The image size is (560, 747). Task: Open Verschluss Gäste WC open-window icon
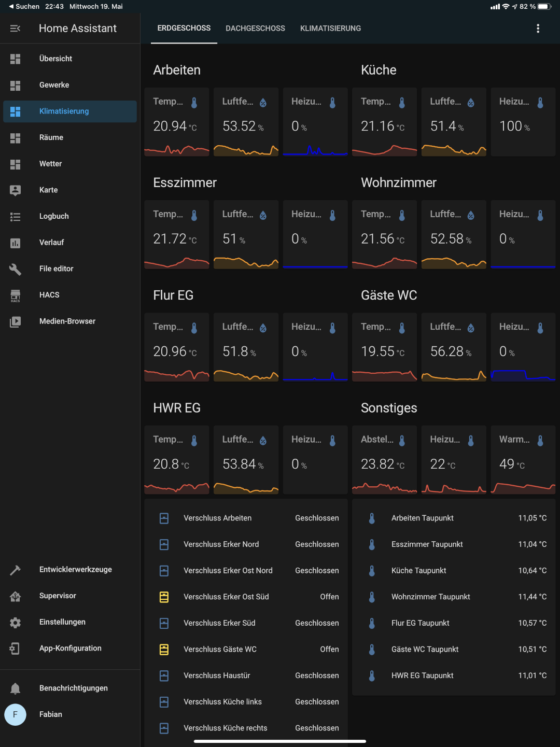coord(164,649)
